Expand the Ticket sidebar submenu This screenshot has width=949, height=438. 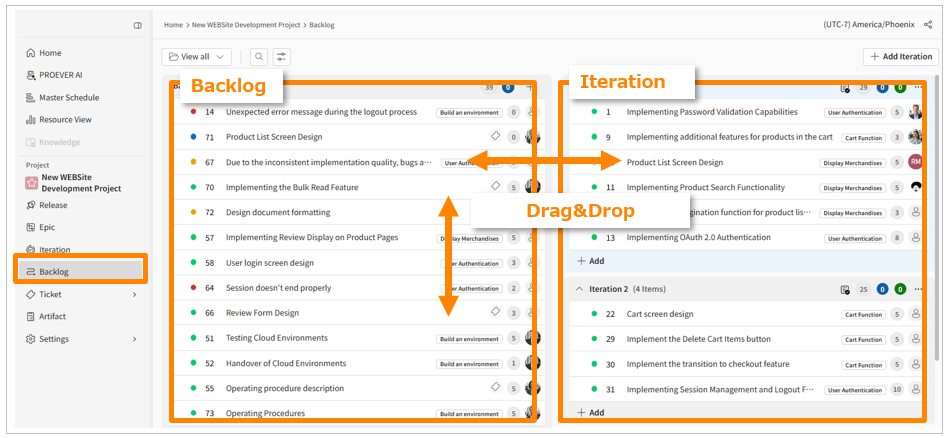[x=134, y=294]
